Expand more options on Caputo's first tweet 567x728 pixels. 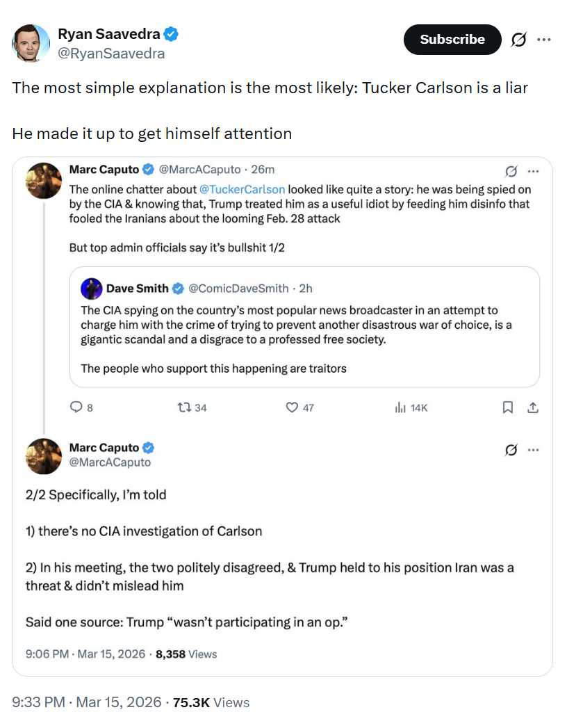(534, 171)
